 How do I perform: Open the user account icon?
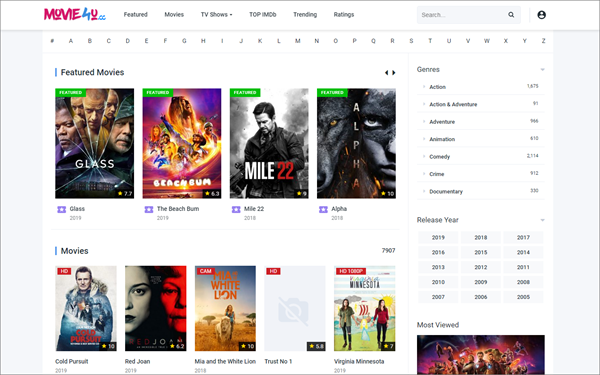(541, 15)
